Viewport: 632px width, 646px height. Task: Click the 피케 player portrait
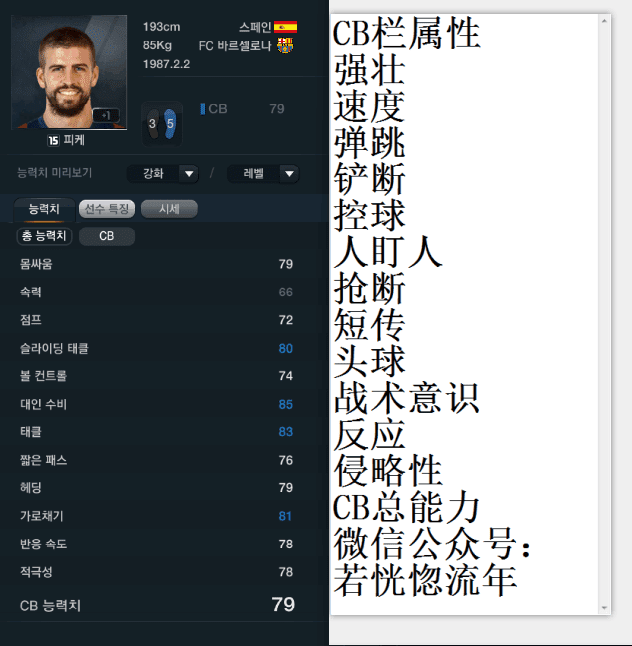pos(69,72)
